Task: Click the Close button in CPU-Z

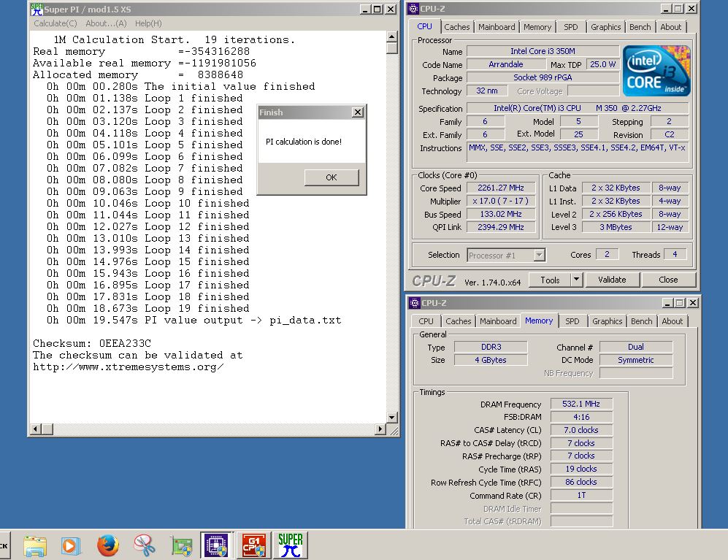Action: pos(668,280)
